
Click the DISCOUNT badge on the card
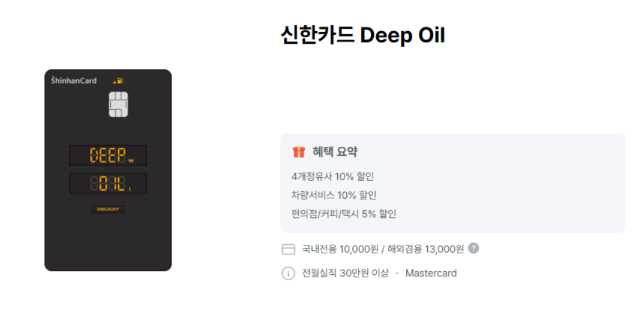click(108, 209)
